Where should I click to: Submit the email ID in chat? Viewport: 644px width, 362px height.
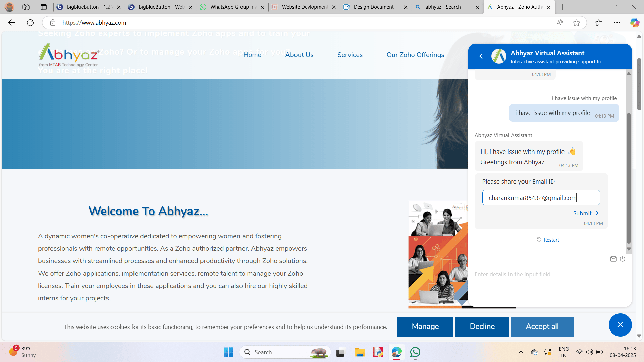pos(586,213)
